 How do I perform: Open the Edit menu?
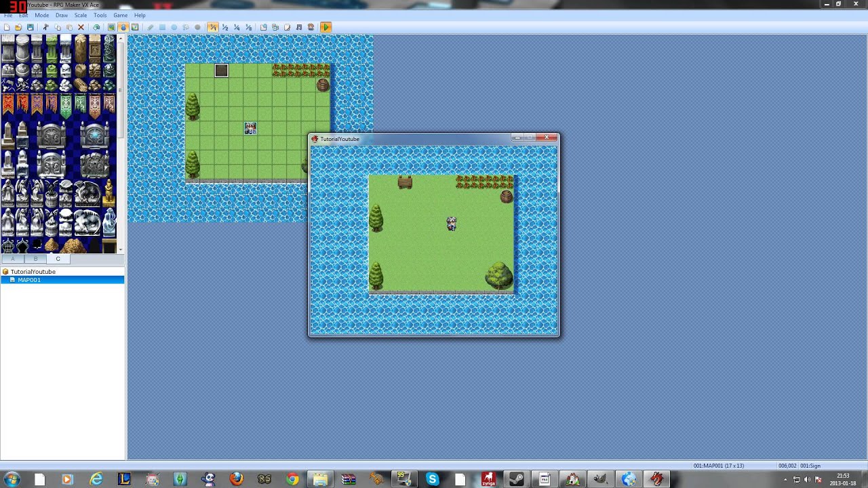pos(23,15)
